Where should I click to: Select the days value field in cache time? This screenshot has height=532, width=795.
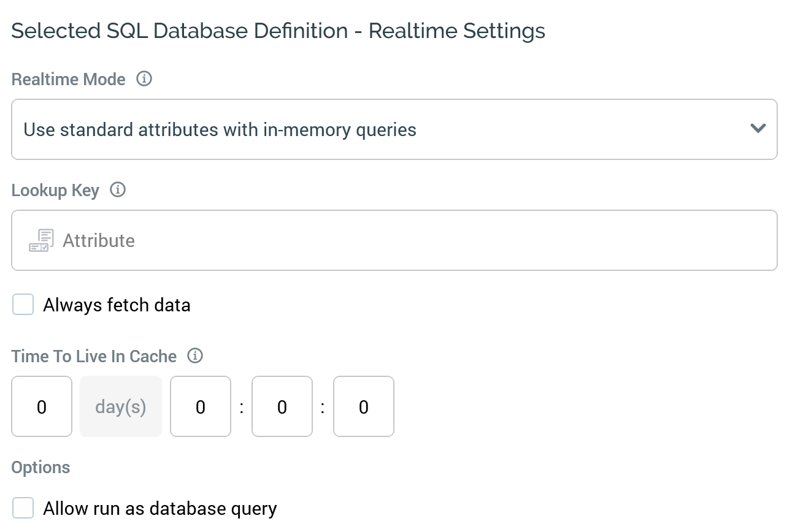pos(42,407)
